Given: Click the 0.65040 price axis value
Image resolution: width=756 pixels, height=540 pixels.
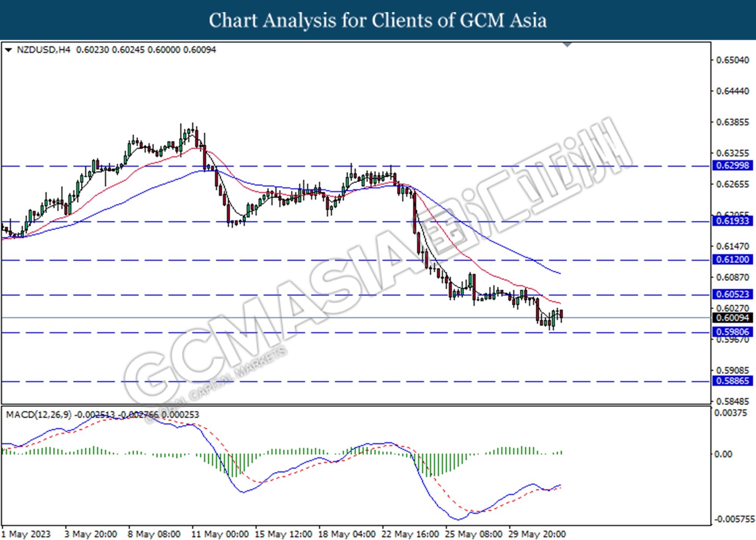Looking at the screenshot, I should (x=733, y=60).
